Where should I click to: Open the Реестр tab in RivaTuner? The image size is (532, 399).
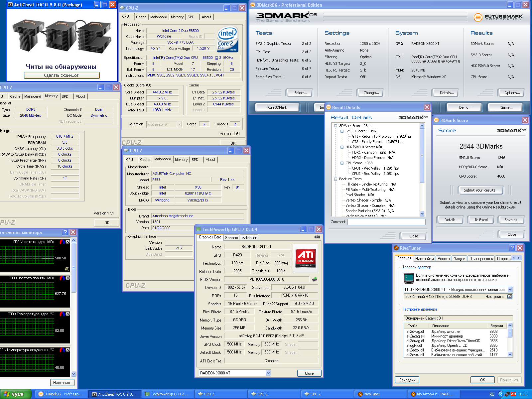tap(444, 259)
